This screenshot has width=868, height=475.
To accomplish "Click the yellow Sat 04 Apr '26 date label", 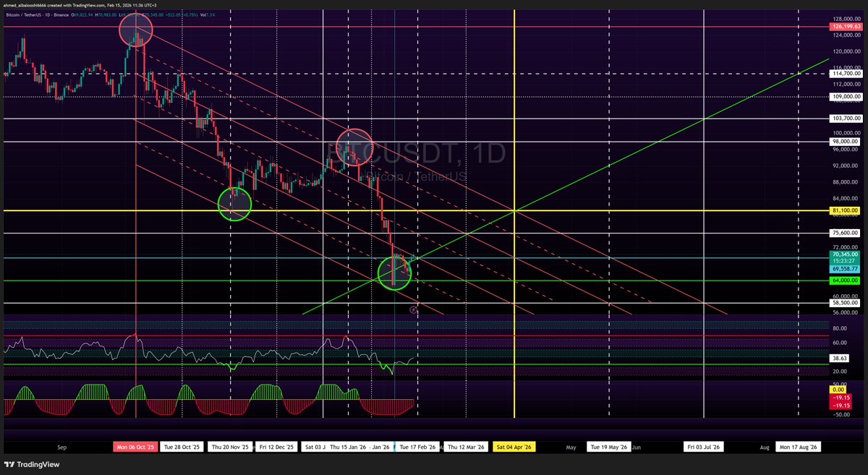I will click(514, 448).
